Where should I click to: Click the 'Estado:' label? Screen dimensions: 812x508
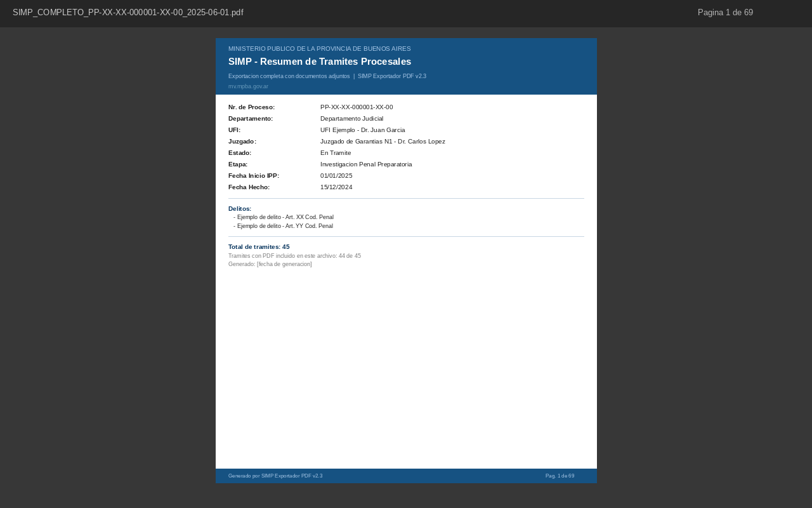coord(240,153)
